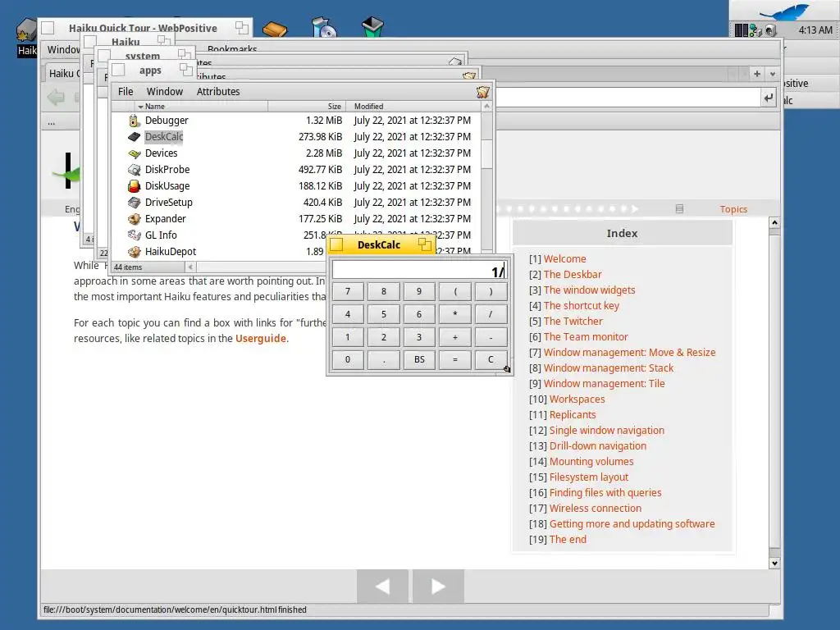The height and width of the screenshot is (630, 840).
Task: Click the calculator decimal point key
Action: pos(384,360)
